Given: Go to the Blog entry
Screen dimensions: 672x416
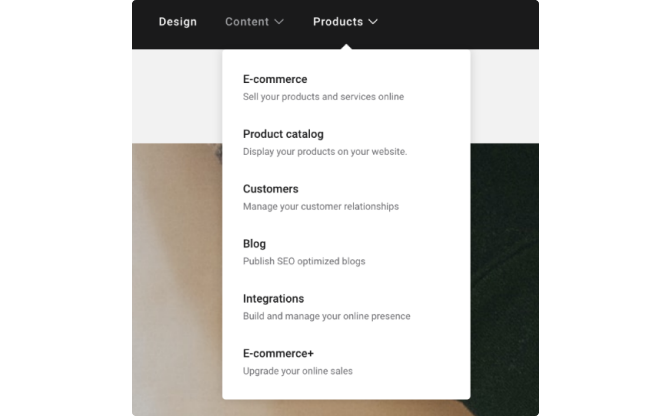Looking at the screenshot, I should point(254,244).
